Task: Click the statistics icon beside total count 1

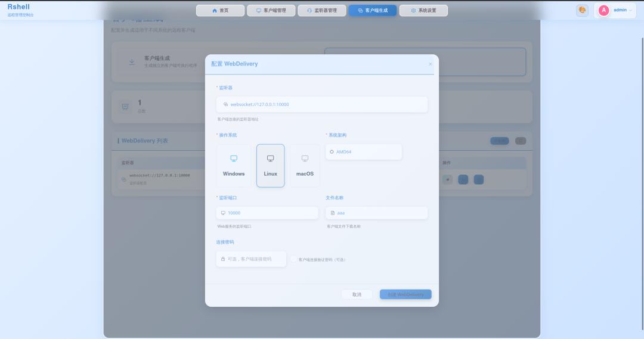Action: click(x=125, y=107)
